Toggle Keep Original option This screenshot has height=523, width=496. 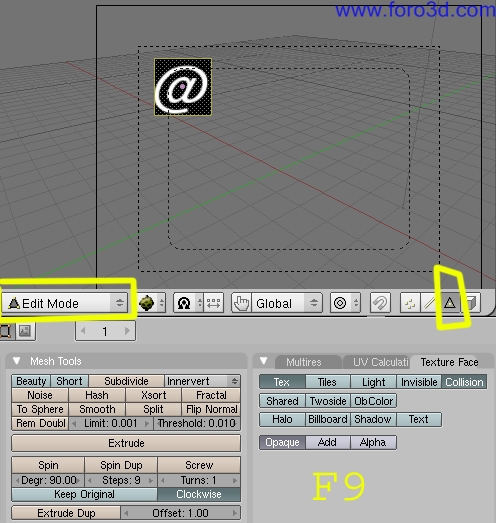pyautogui.click(x=84, y=494)
